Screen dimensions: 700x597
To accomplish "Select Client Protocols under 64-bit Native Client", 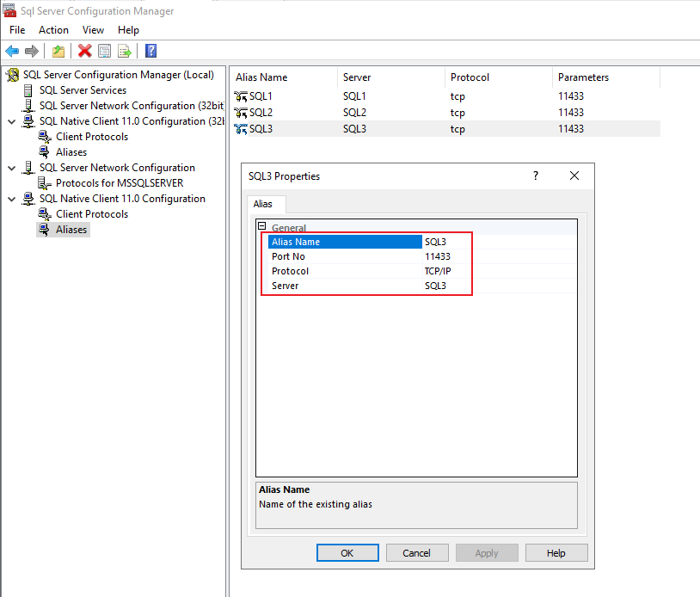I will click(x=92, y=214).
